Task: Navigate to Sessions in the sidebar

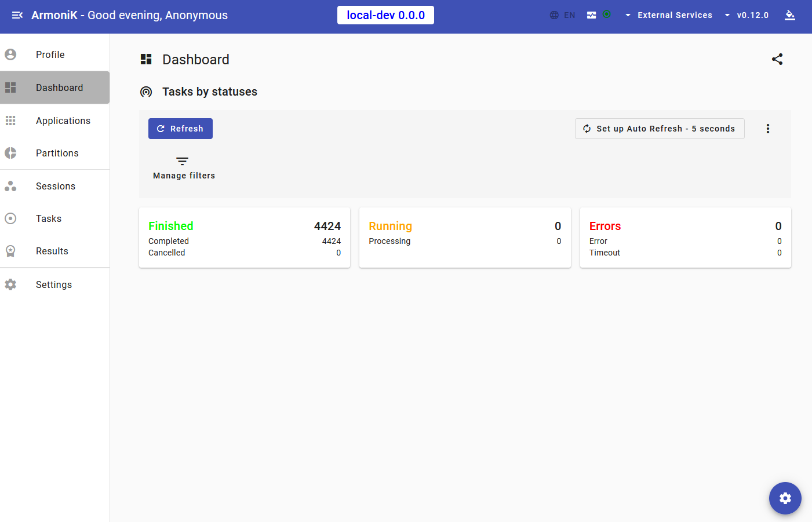Action: pos(56,186)
